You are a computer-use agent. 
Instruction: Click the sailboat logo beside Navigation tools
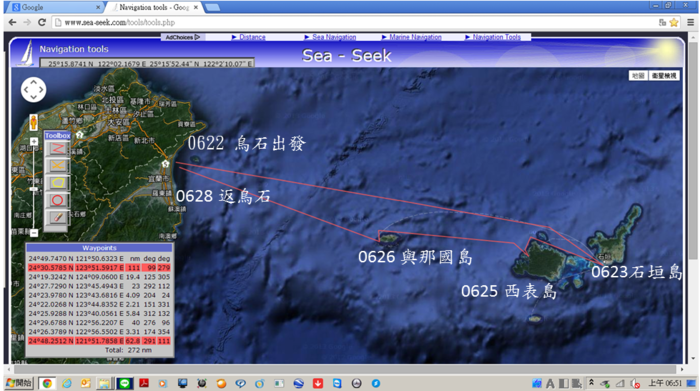[27, 53]
